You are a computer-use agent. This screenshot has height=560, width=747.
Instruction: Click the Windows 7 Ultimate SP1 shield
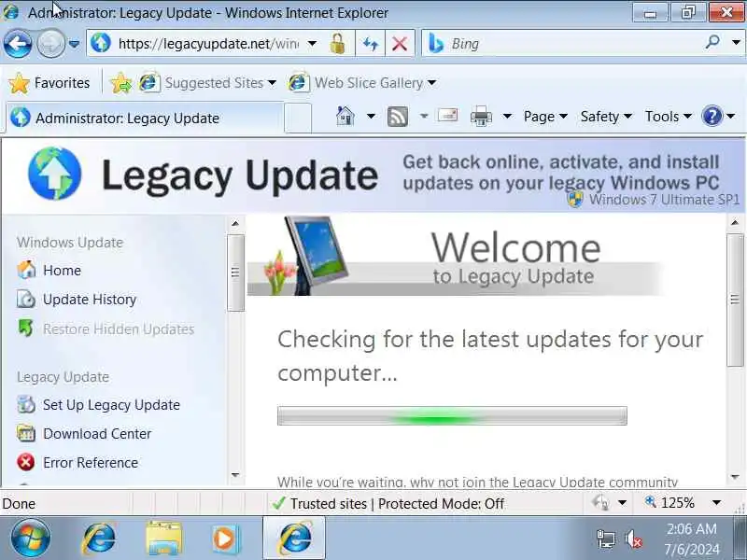(575, 199)
